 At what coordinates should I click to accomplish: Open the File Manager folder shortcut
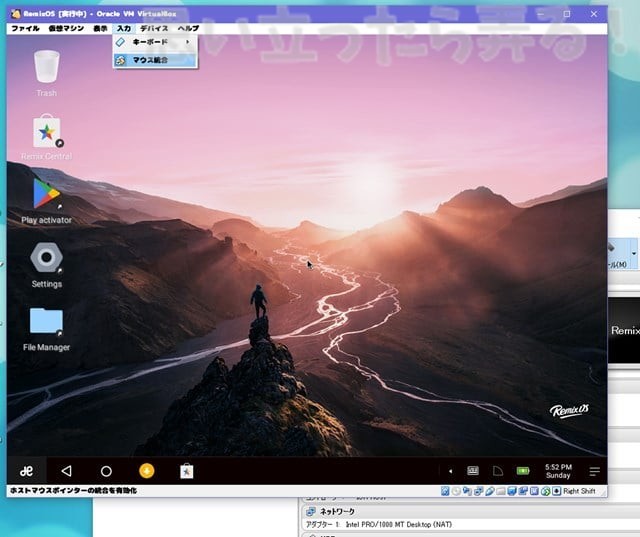point(47,329)
